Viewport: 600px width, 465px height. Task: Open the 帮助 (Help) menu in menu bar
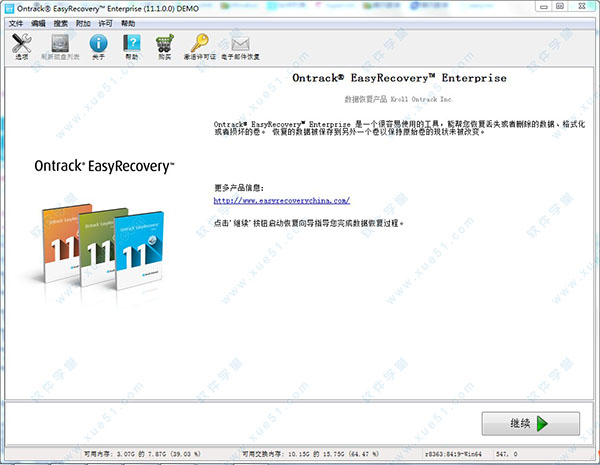(127, 22)
